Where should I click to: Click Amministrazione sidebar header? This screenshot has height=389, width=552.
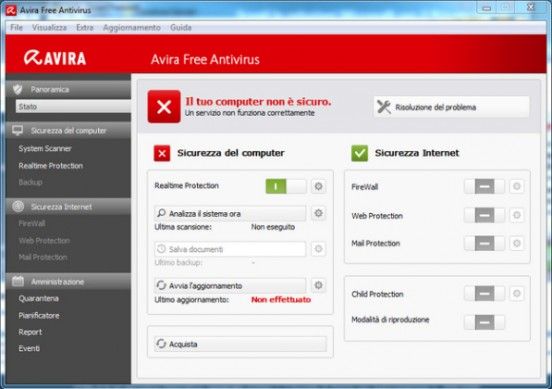[68, 281]
